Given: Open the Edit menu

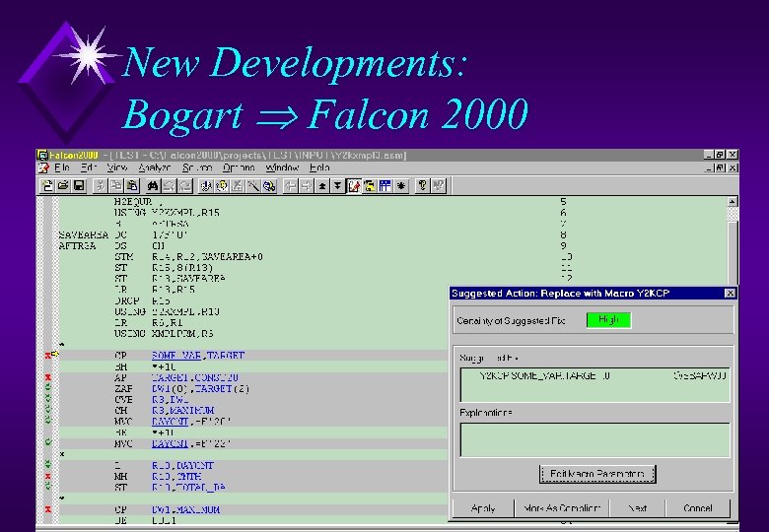Looking at the screenshot, I should (x=89, y=167).
